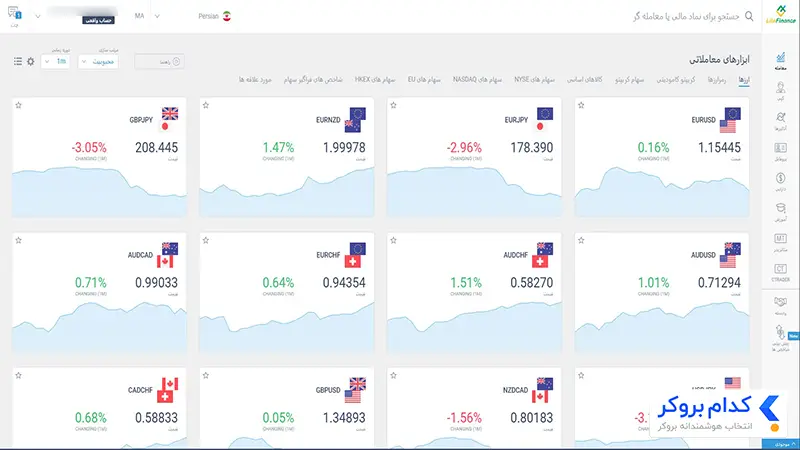Open the GBPJPY price chart card
800x450 pixels.
99,158
